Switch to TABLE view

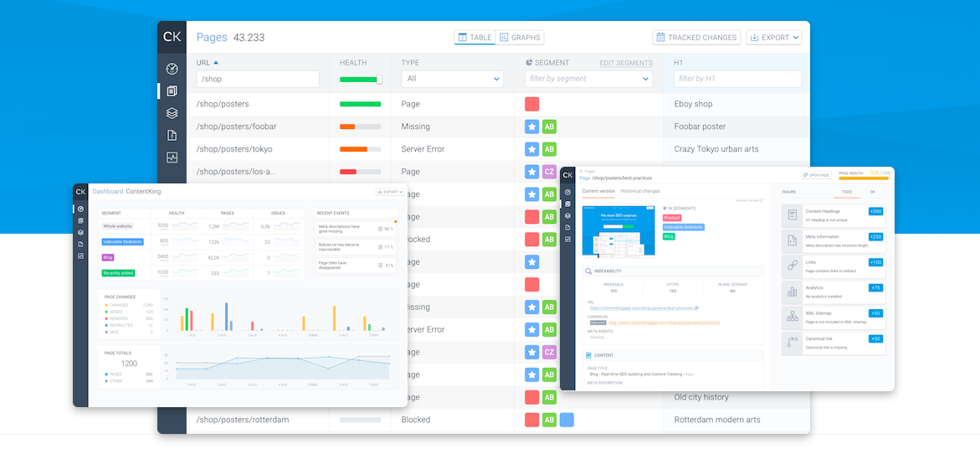pyautogui.click(x=475, y=38)
